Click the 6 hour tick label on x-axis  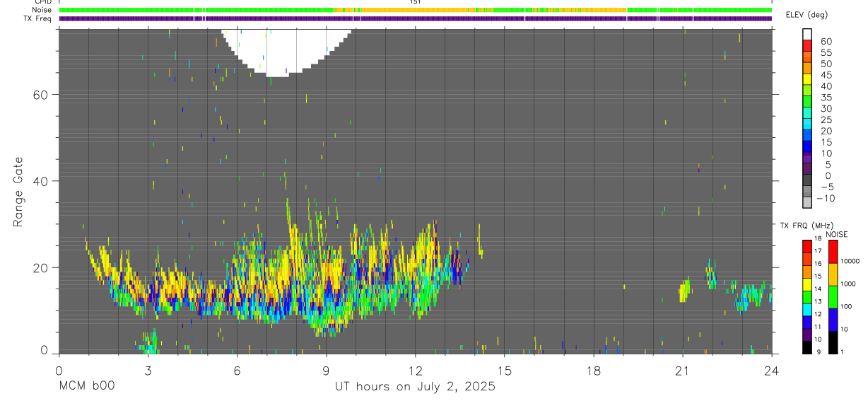237,371
